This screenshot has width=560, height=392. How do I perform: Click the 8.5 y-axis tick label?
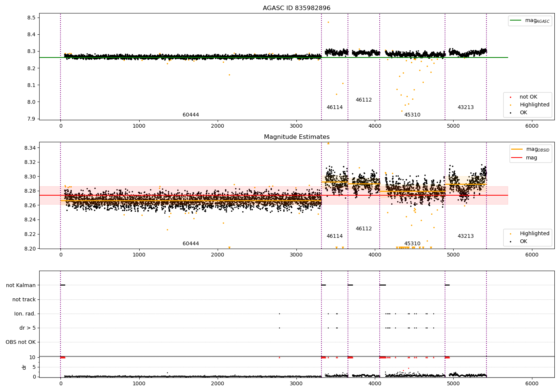click(31, 18)
